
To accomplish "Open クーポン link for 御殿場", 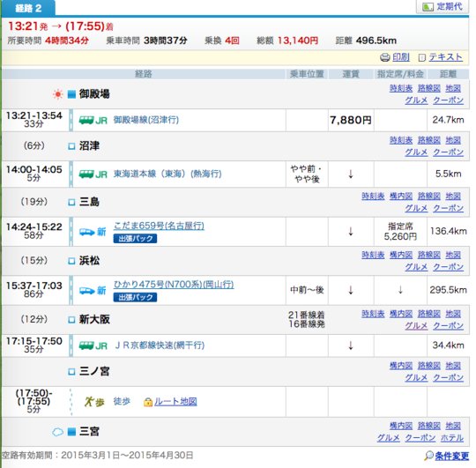I will [x=448, y=100].
